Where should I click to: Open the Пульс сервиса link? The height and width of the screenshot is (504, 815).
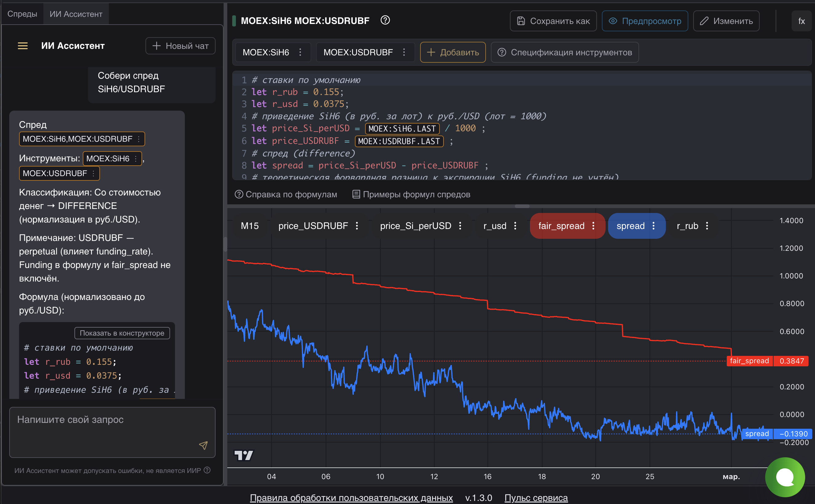pyautogui.click(x=536, y=498)
